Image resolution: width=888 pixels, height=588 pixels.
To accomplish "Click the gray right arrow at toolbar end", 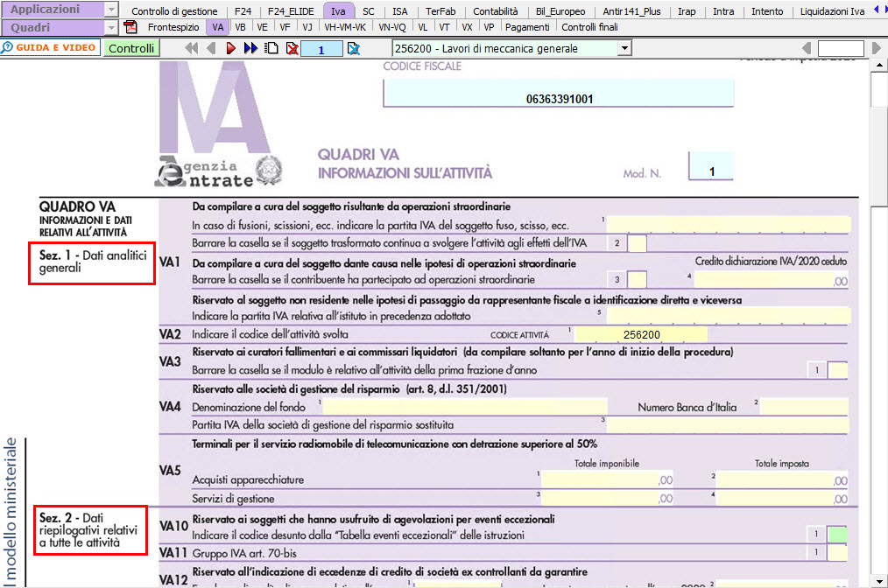I will pos(877,48).
